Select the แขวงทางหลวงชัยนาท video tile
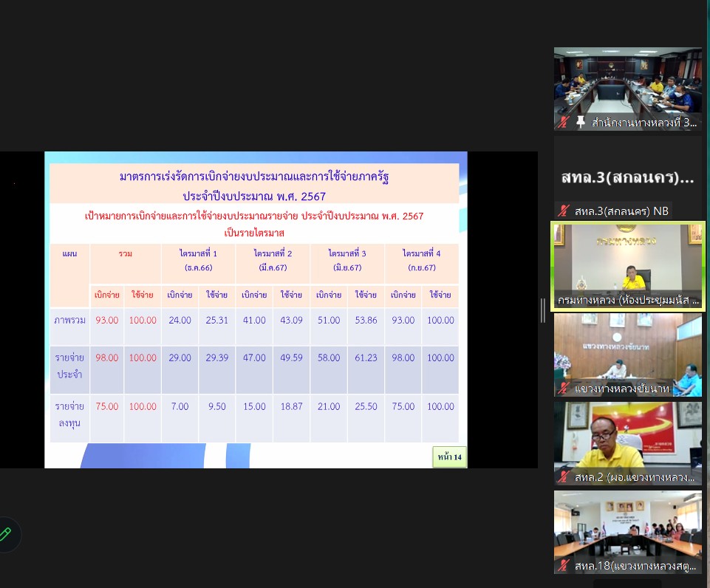Screen dimensions: 710x588 click(x=628, y=351)
